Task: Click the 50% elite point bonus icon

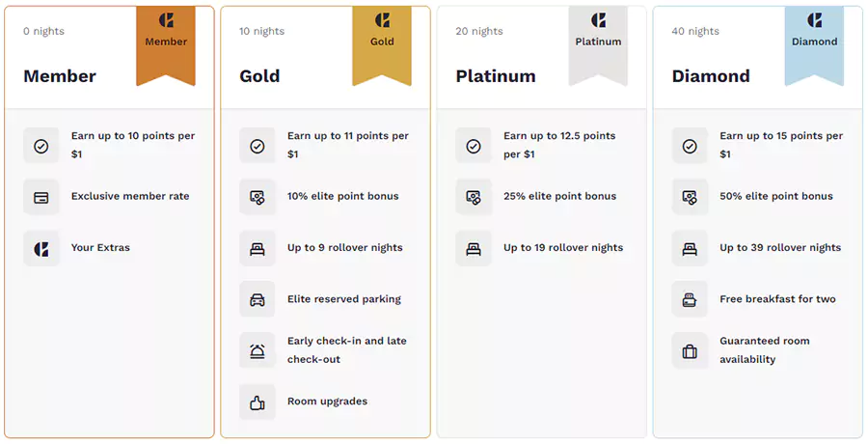Action: pos(690,197)
